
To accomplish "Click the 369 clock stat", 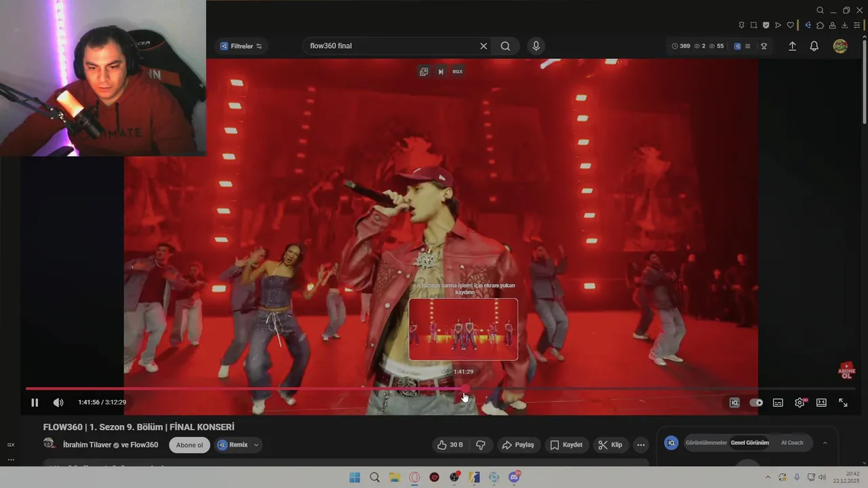I will coord(681,46).
